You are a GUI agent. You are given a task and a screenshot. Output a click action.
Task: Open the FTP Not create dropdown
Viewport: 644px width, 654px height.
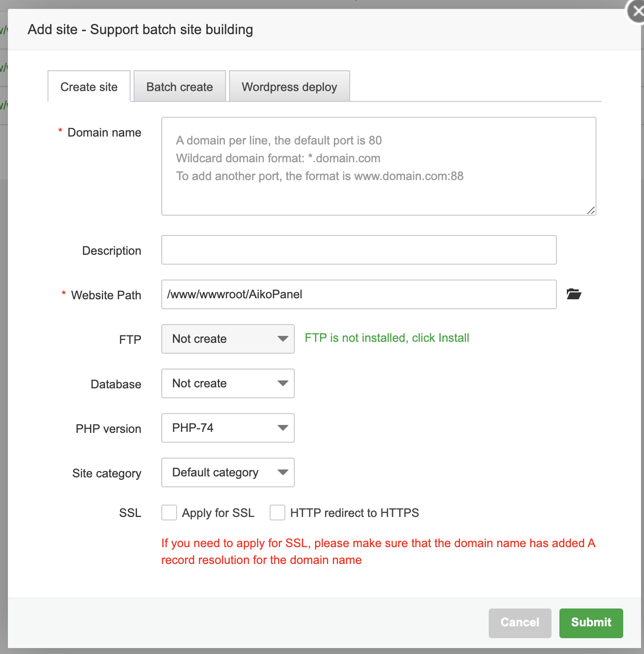(228, 339)
